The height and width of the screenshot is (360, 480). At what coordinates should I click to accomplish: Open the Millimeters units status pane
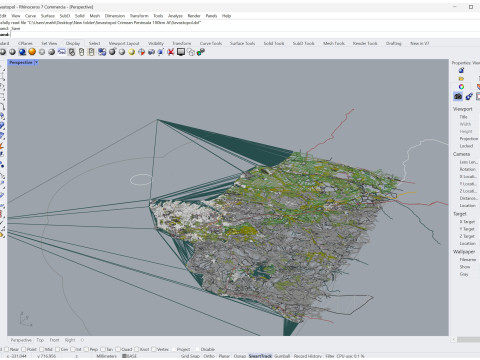pos(106,356)
